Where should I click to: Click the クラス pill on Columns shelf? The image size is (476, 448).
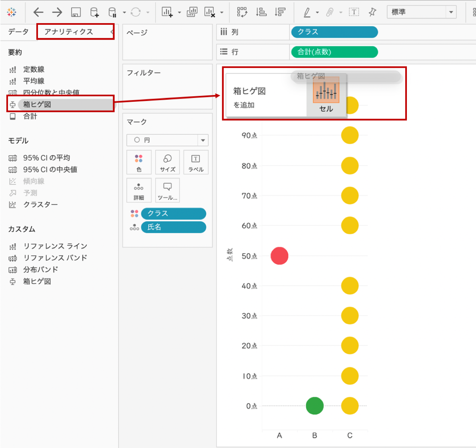[335, 32]
